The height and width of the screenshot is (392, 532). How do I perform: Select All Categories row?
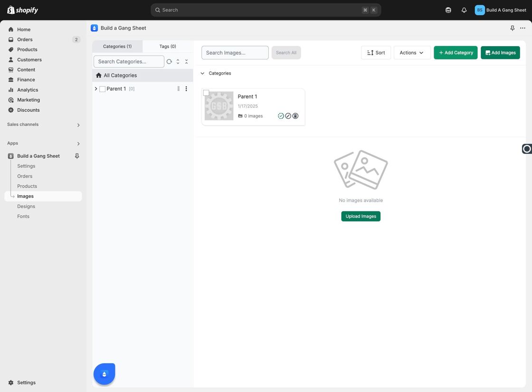[142, 76]
